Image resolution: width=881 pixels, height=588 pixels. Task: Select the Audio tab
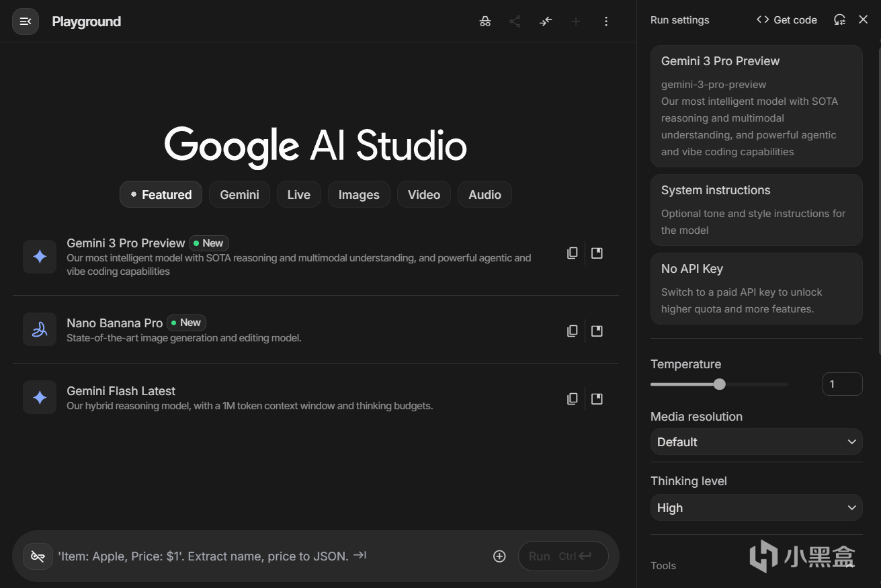485,195
